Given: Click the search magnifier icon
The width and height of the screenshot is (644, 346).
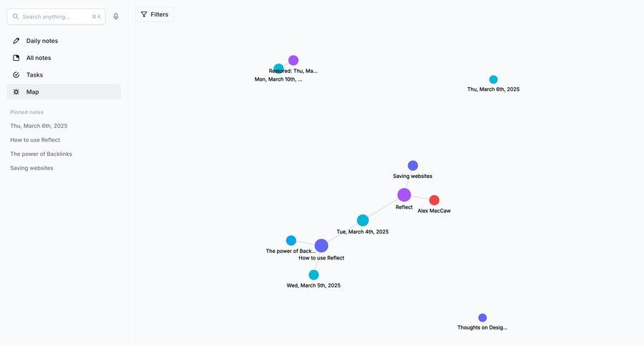Looking at the screenshot, I should click(16, 16).
